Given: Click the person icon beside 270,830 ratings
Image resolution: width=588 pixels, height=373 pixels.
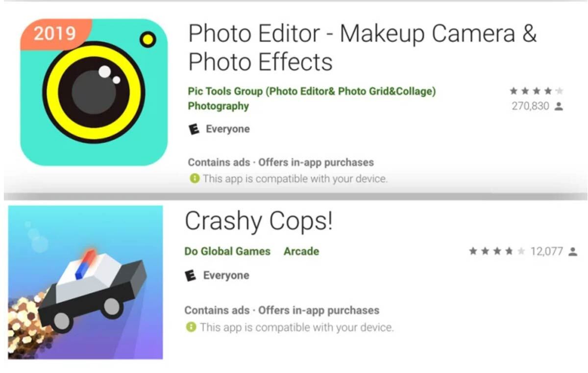Looking at the screenshot, I should (558, 106).
